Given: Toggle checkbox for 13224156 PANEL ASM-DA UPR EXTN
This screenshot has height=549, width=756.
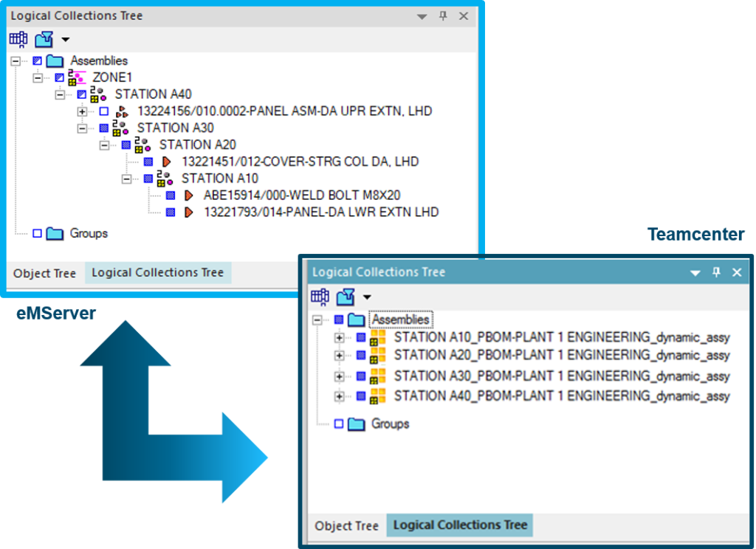Looking at the screenshot, I should click(x=103, y=111).
